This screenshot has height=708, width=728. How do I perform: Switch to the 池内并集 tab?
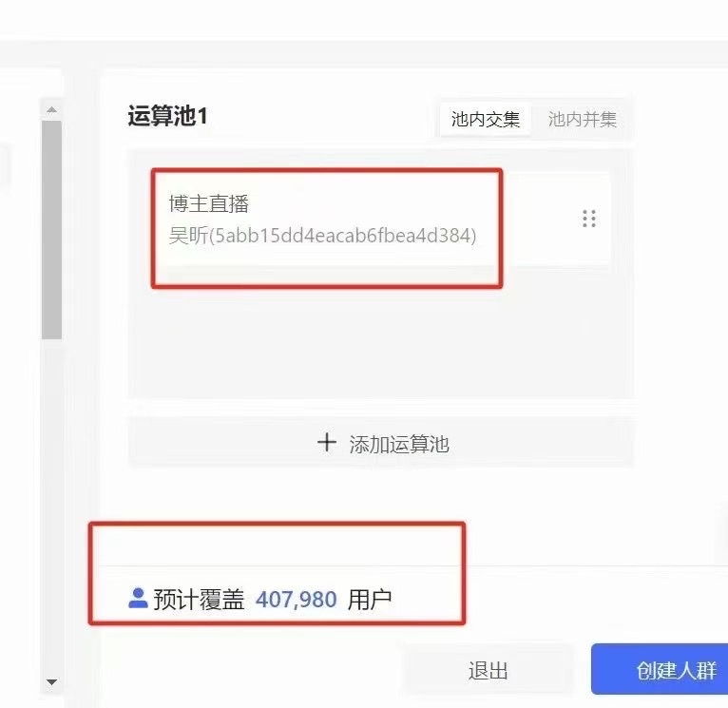[x=583, y=120]
